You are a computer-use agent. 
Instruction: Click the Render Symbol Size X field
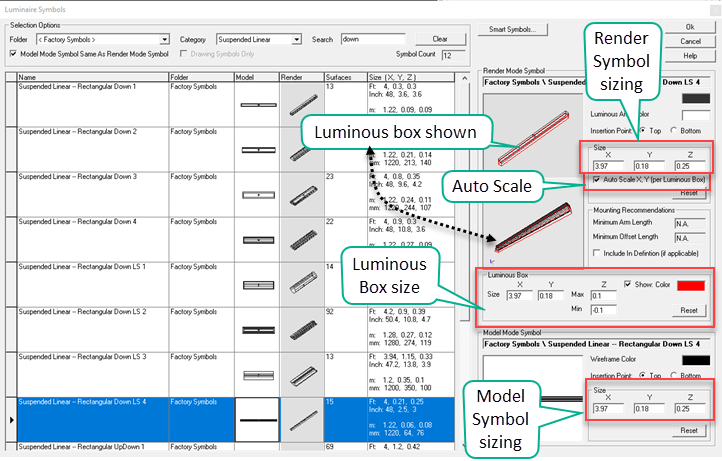tap(608, 166)
